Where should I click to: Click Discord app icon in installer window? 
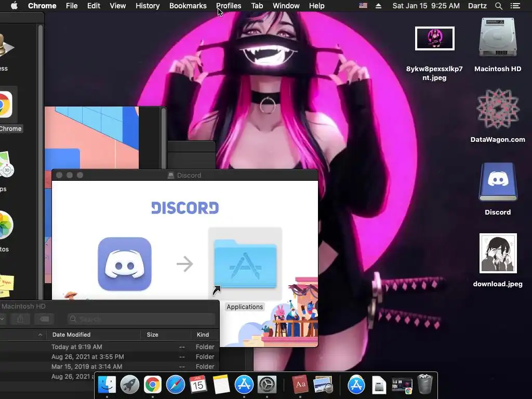[x=125, y=263]
